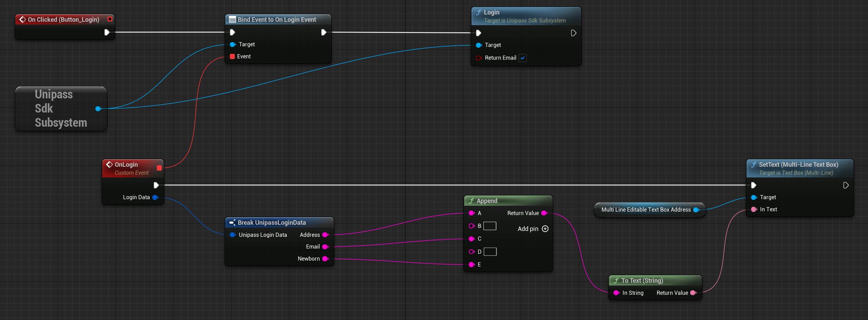Select the To Text (String) node header

(642, 281)
